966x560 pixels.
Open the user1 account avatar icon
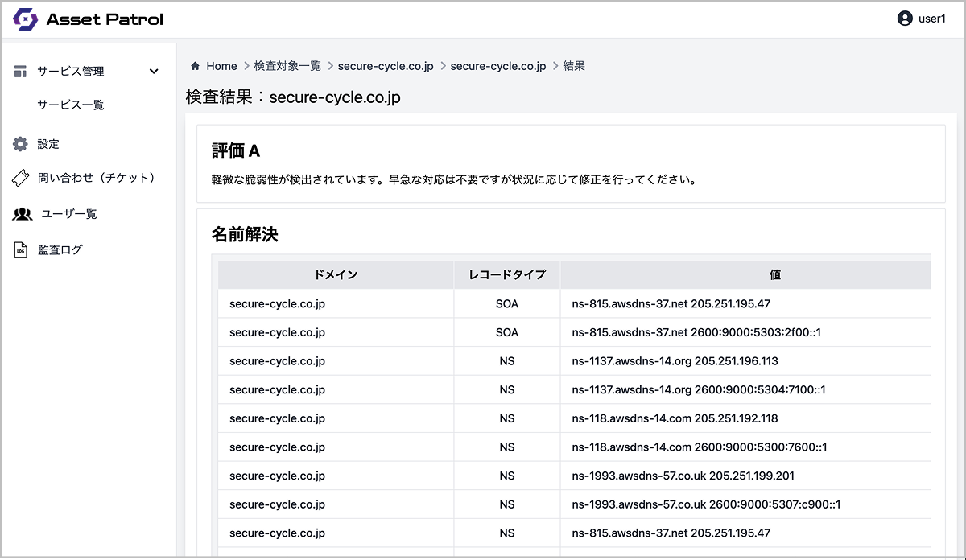pos(905,19)
